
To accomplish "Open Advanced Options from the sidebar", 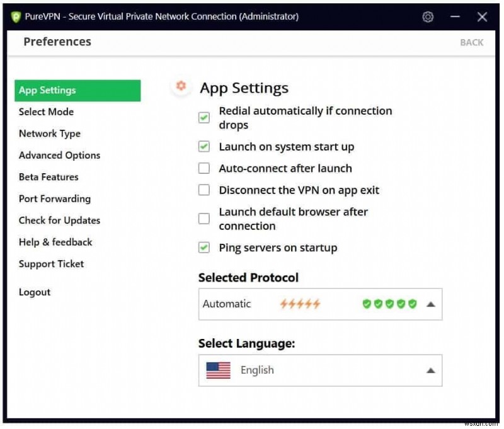I will coord(59,155).
